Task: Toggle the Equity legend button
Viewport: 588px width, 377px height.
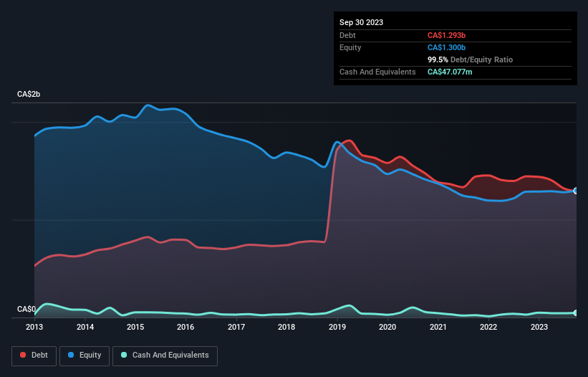Action: (x=85, y=355)
